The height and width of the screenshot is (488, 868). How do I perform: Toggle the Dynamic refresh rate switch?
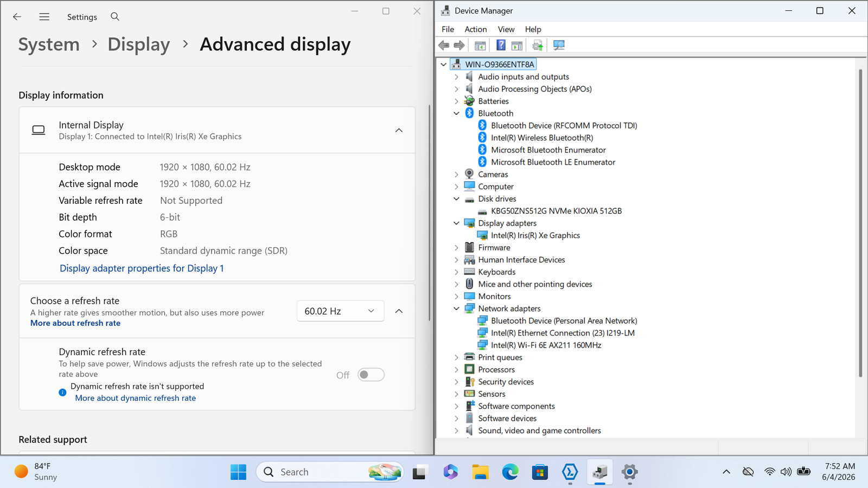click(x=371, y=375)
